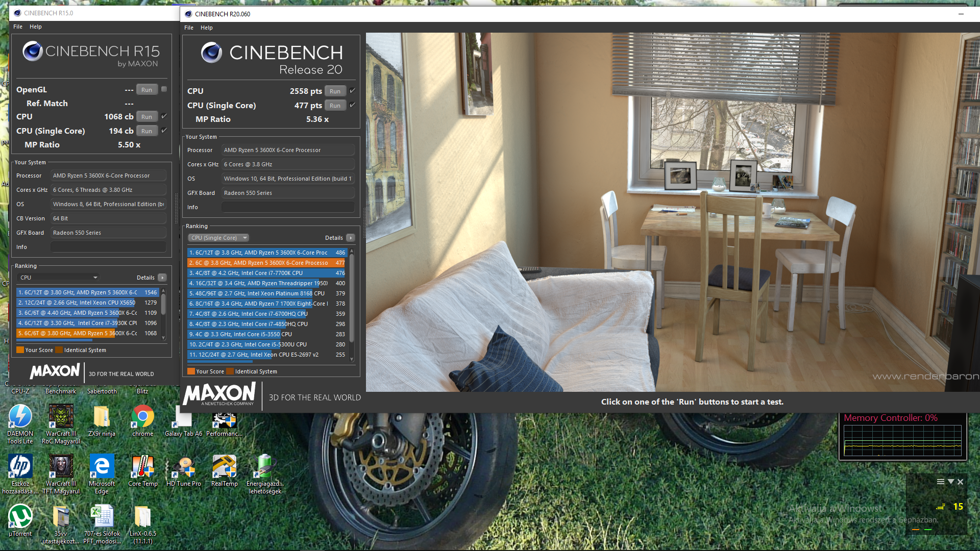The image size is (980, 551).
Task: Click the yellow signal icon in widget
Action: [941, 507]
